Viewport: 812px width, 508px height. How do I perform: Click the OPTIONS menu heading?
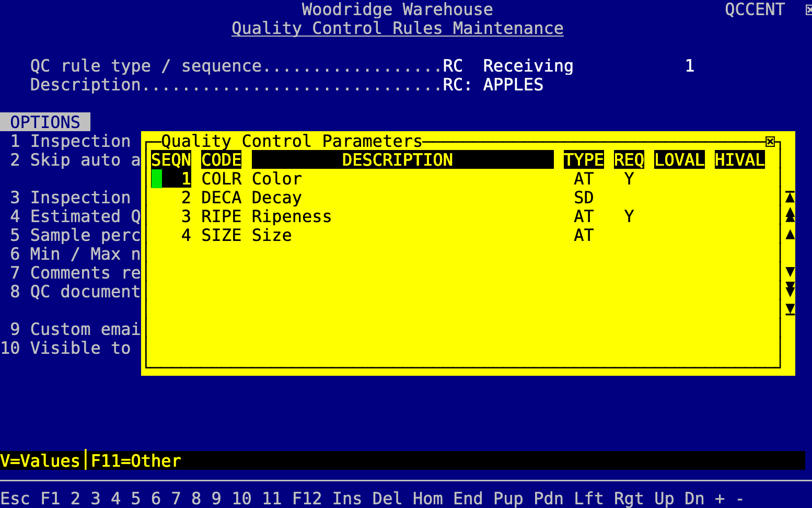coord(45,122)
